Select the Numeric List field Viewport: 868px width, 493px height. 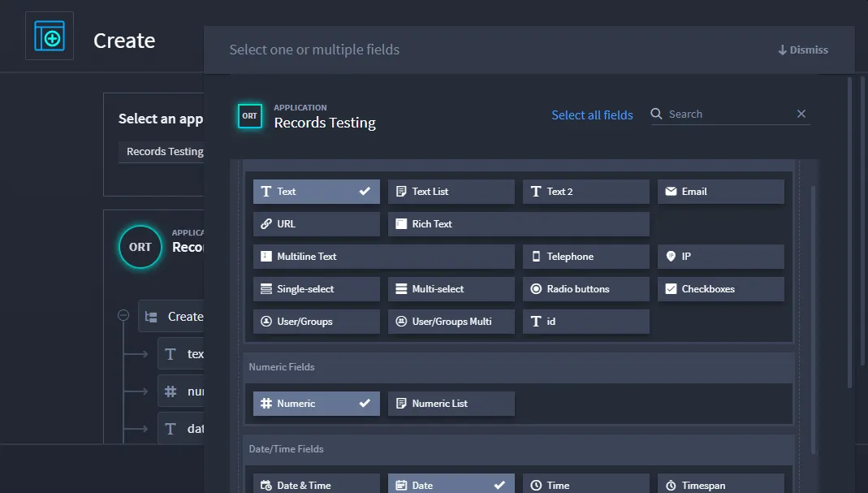pyautogui.click(x=451, y=404)
